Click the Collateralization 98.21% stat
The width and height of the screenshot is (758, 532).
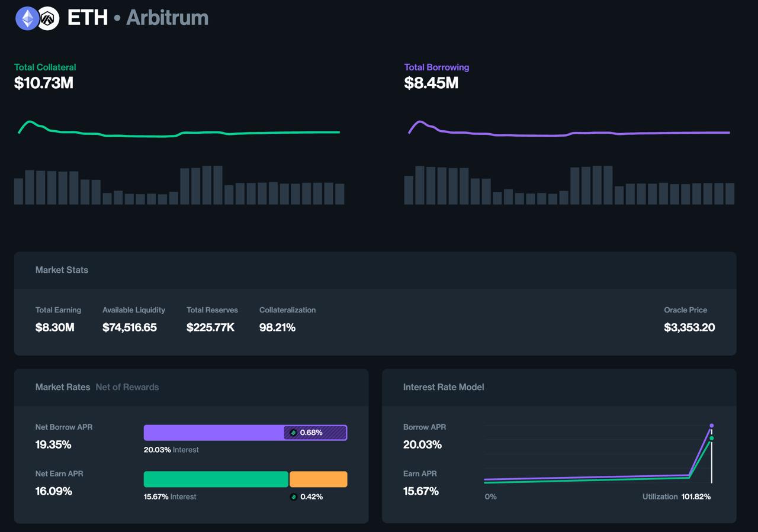277,327
